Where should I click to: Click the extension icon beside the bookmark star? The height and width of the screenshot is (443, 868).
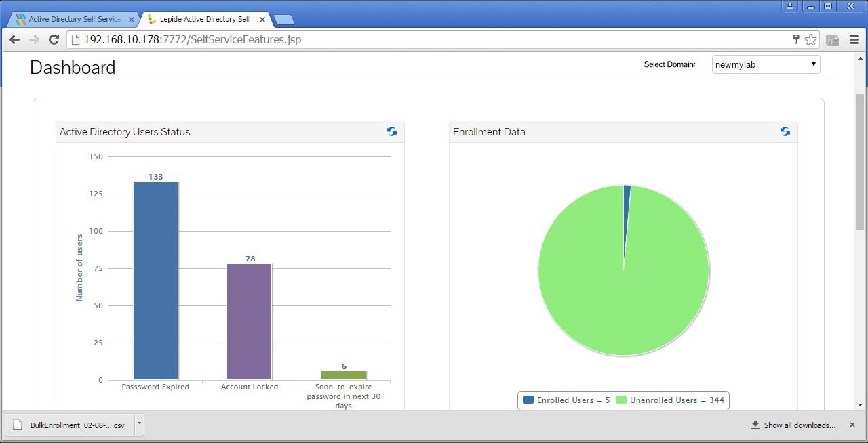coord(832,39)
